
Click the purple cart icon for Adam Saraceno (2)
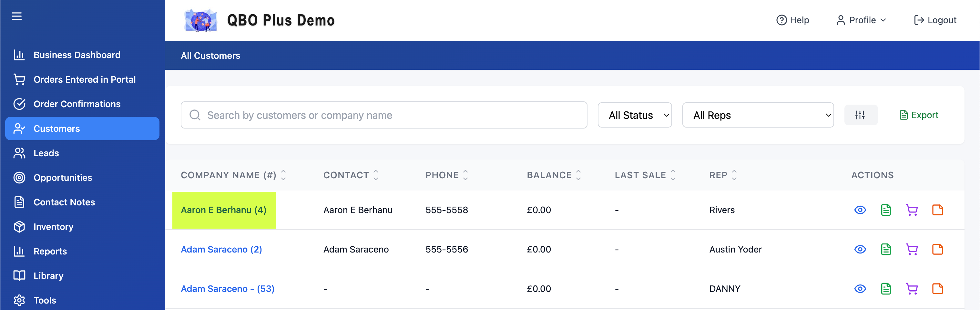coord(912,250)
